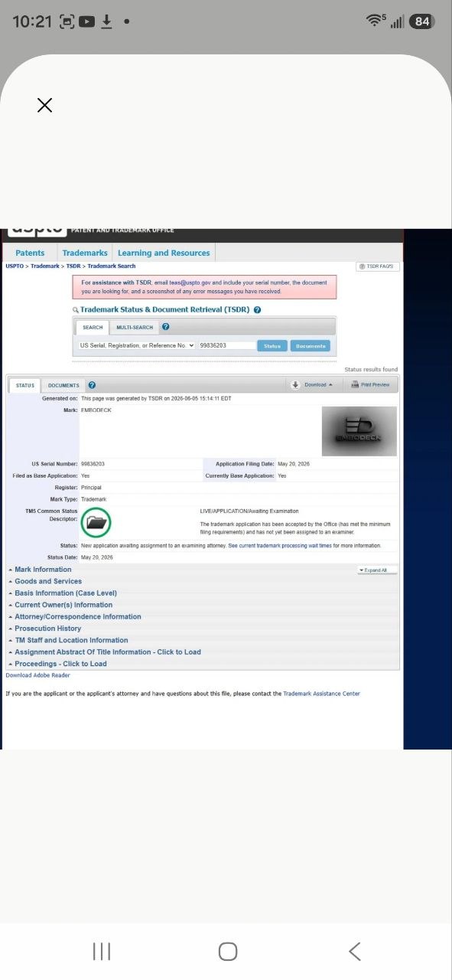
Task: Switch to the SEARCH tab
Action: pos(93,327)
